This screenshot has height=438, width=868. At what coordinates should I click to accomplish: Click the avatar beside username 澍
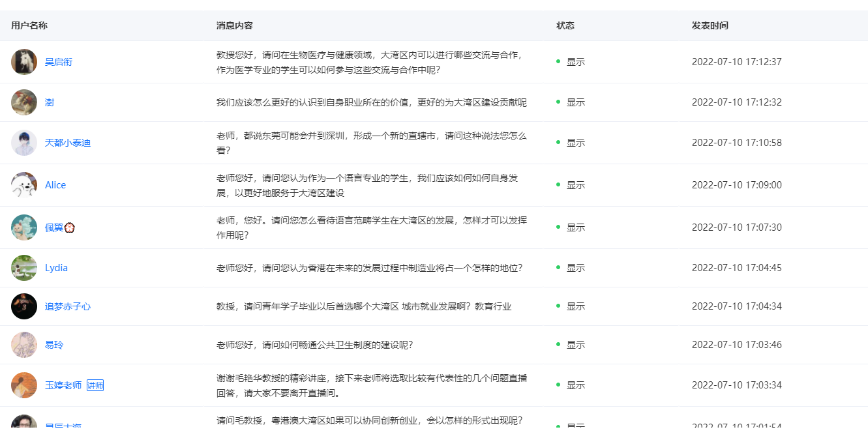click(24, 102)
